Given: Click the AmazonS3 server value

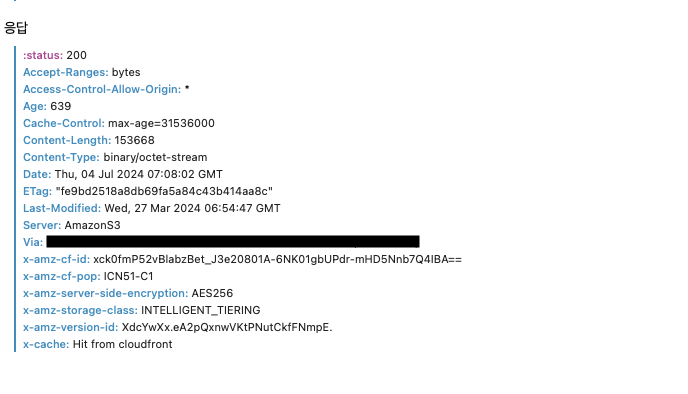Looking at the screenshot, I should coord(93,226).
